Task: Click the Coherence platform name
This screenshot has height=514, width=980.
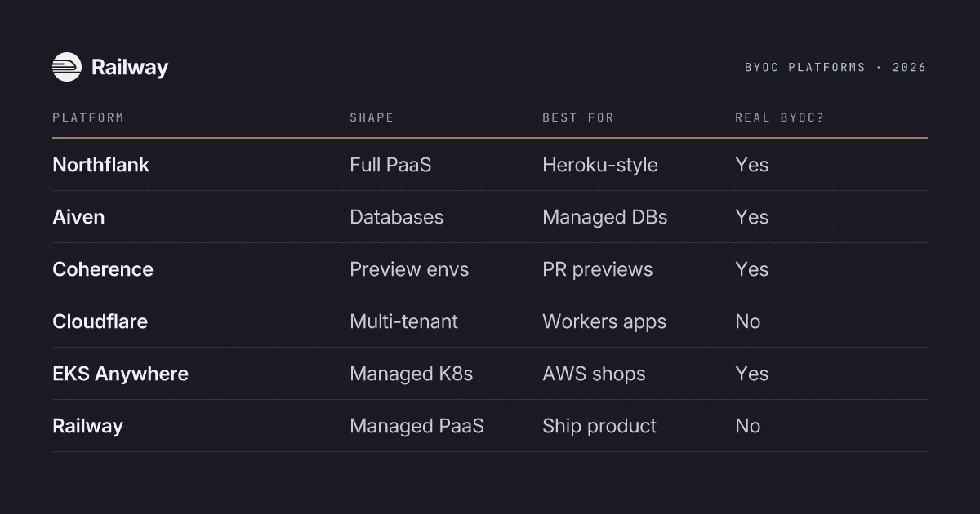Action: pos(103,269)
